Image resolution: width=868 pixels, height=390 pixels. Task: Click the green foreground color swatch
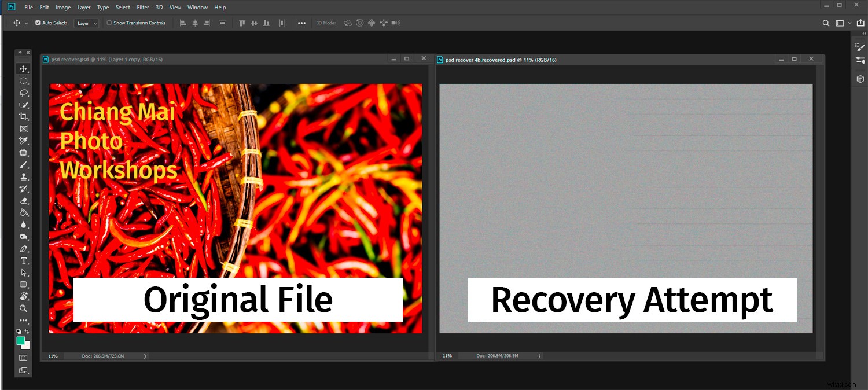coord(22,341)
